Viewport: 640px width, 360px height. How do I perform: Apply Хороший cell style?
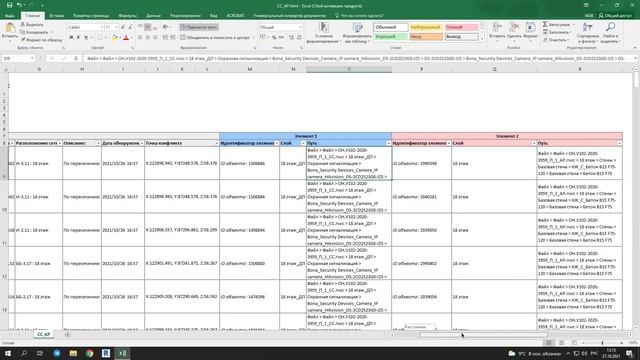[x=391, y=37]
